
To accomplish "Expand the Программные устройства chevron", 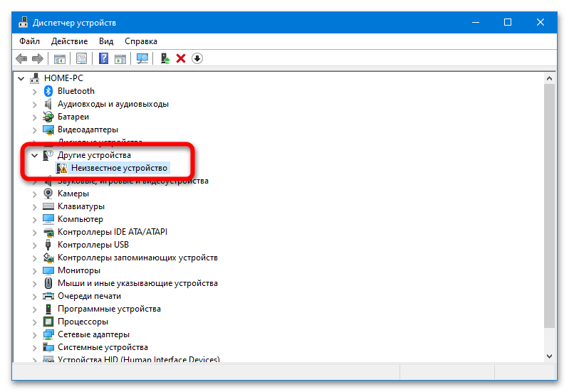I will click(x=34, y=309).
